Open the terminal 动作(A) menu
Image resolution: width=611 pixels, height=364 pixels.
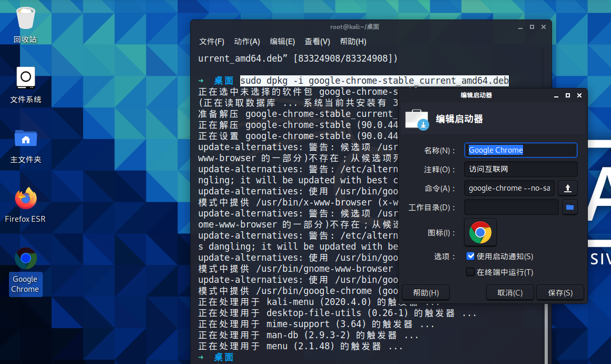click(x=247, y=42)
